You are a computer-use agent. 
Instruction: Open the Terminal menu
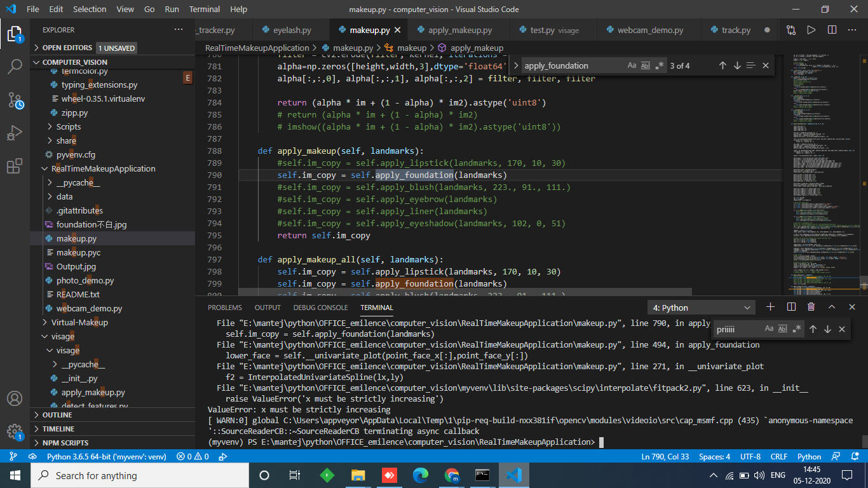(x=205, y=10)
